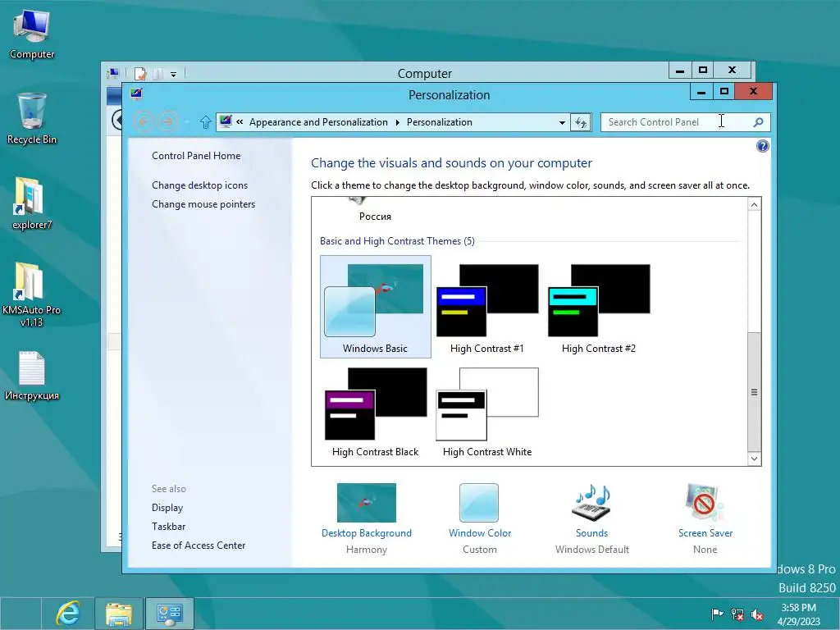Click the Sounds link text

592,533
